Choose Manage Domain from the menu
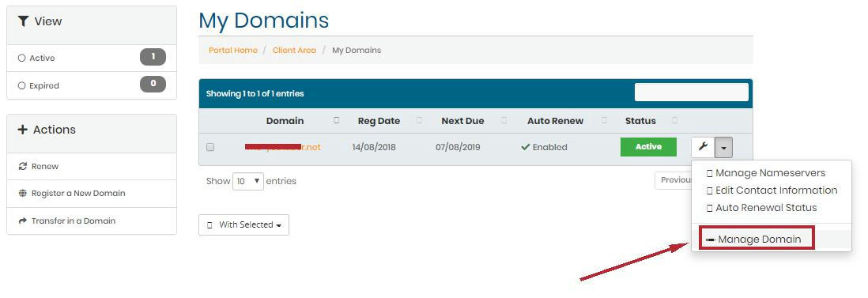Image resolution: width=868 pixels, height=298 pixels. [757, 240]
